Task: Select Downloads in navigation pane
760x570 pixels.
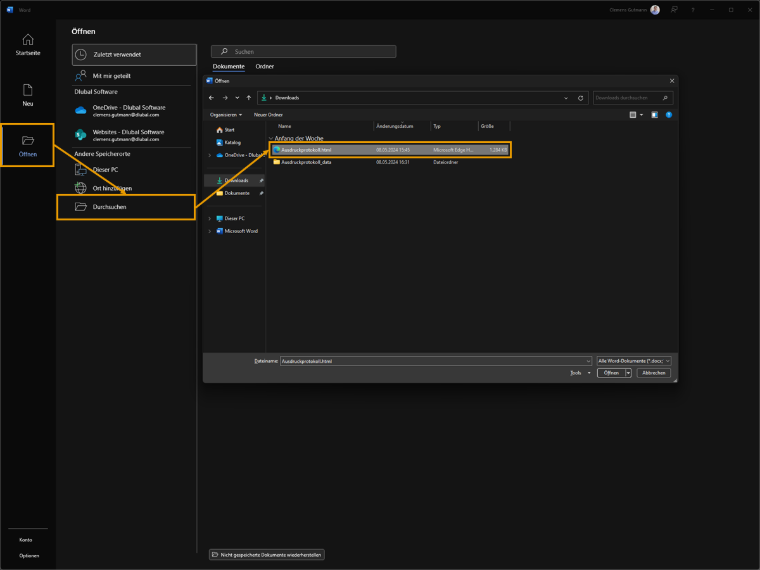Action: tap(235, 180)
